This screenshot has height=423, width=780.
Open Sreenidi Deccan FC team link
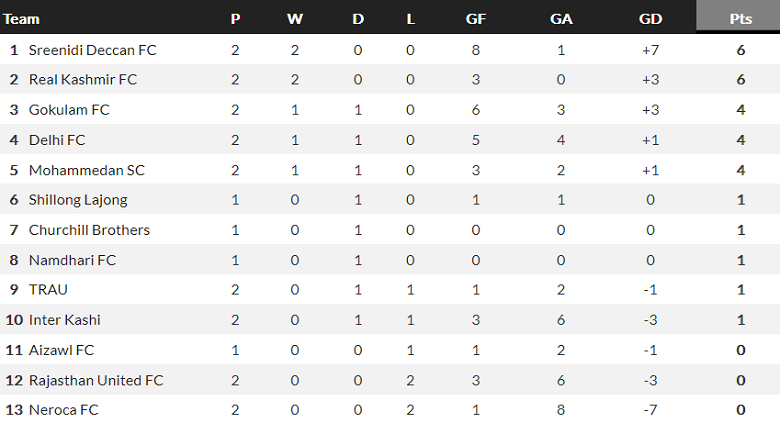point(92,50)
